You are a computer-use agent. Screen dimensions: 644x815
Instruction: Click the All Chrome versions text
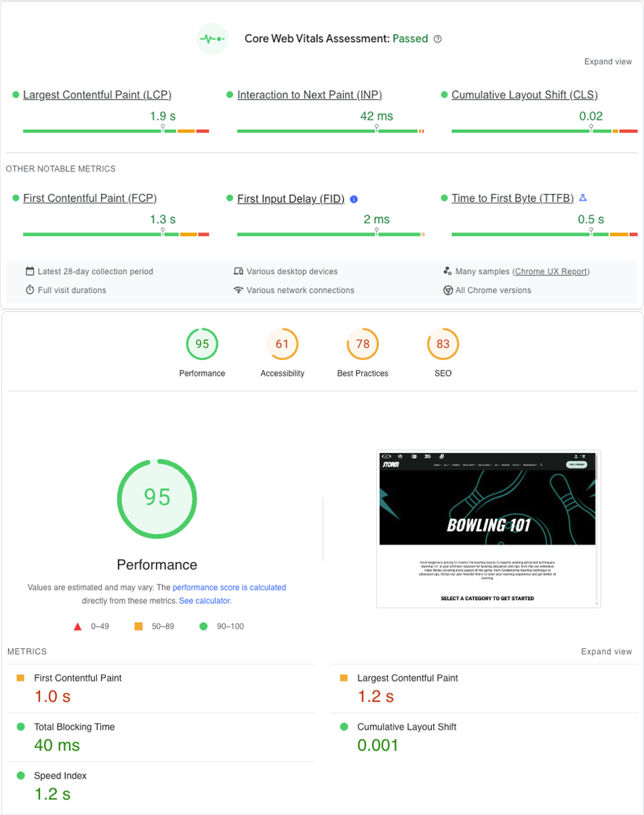click(x=494, y=290)
